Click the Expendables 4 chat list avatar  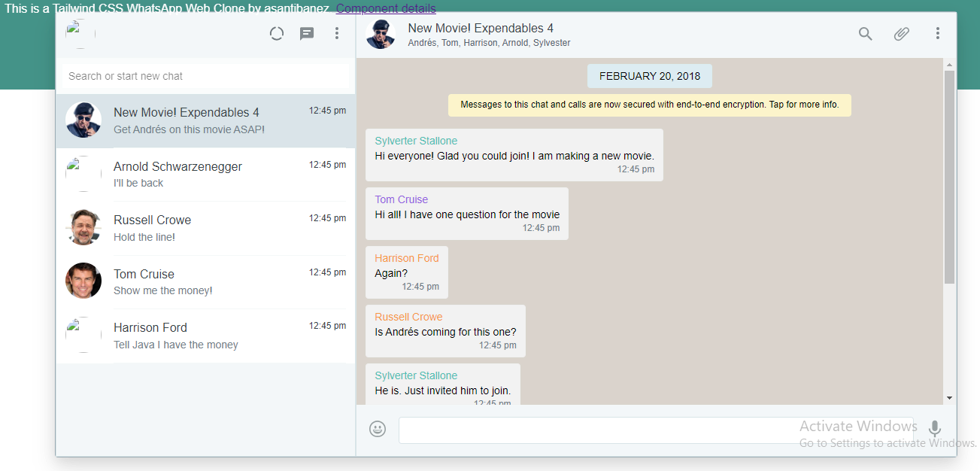[x=83, y=120]
